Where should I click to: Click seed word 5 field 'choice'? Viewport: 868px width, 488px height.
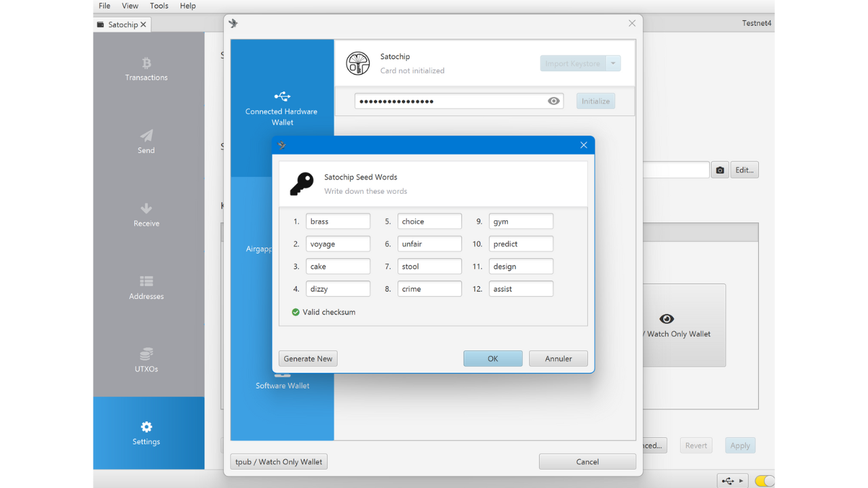coord(429,222)
